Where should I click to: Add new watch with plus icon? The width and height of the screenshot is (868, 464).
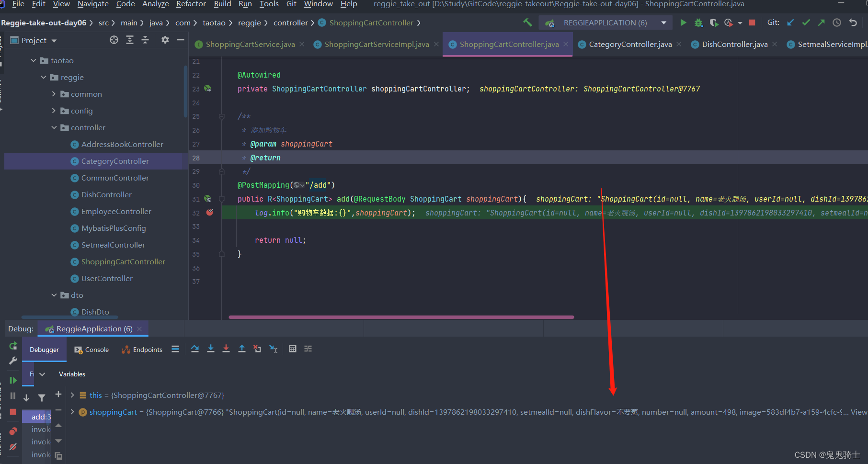(x=58, y=394)
